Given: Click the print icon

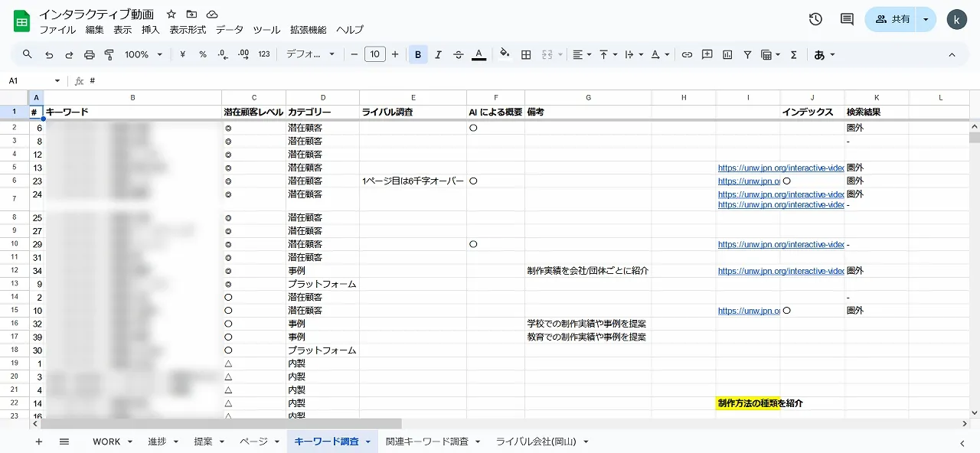Looking at the screenshot, I should 89,54.
